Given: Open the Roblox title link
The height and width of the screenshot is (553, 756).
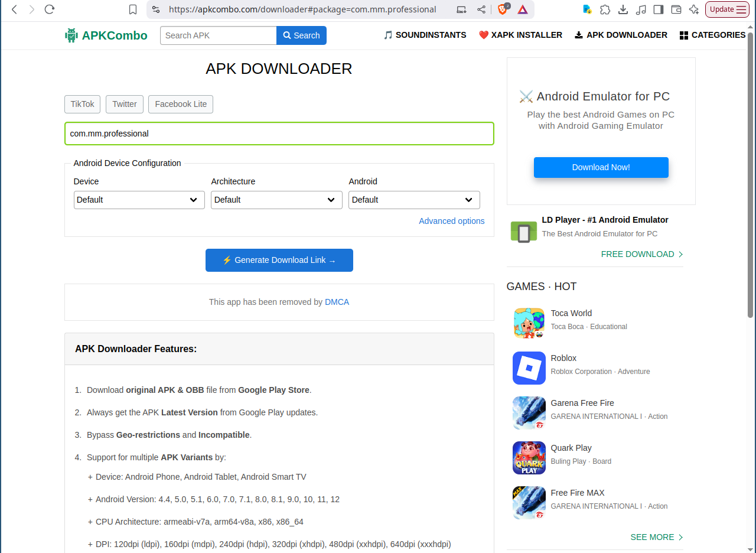Looking at the screenshot, I should [x=563, y=358].
